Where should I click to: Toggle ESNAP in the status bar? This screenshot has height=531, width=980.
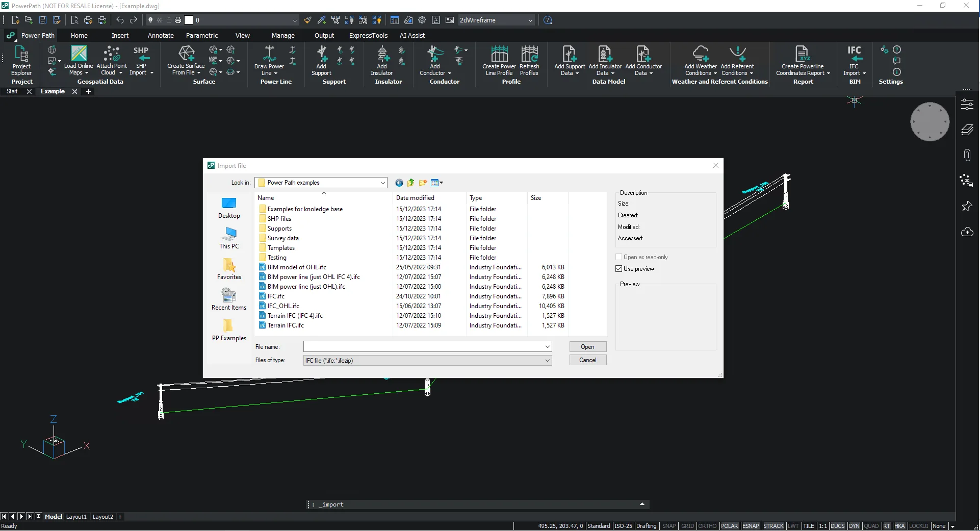pyautogui.click(x=751, y=526)
